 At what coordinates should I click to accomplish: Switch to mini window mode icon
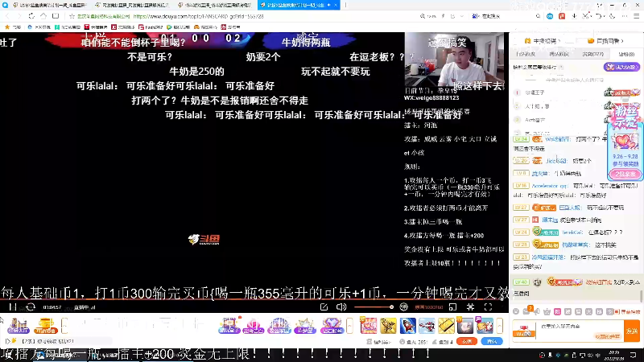[x=452, y=307]
